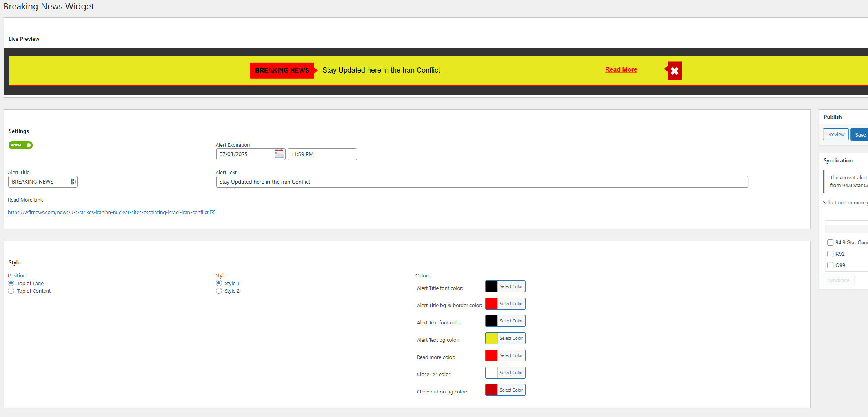Click the Save button in Publish
The width and height of the screenshot is (868, 417).
tap(860, 135)
